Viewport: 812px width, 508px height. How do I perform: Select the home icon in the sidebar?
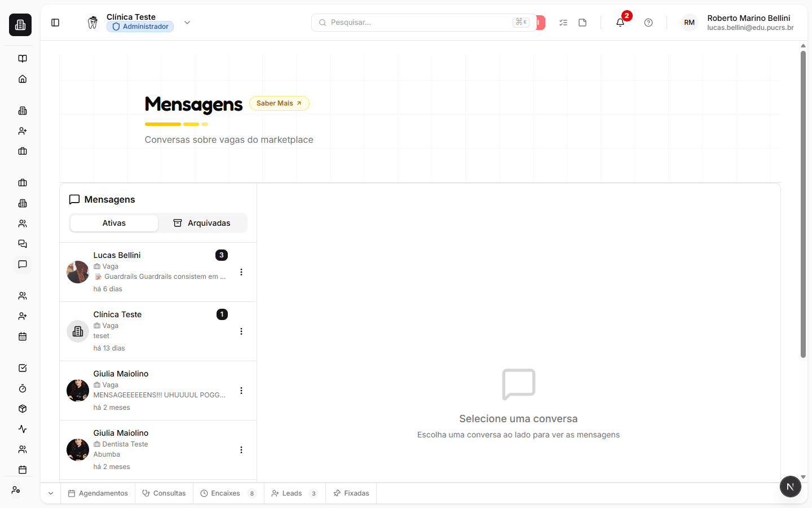point(22,78)
